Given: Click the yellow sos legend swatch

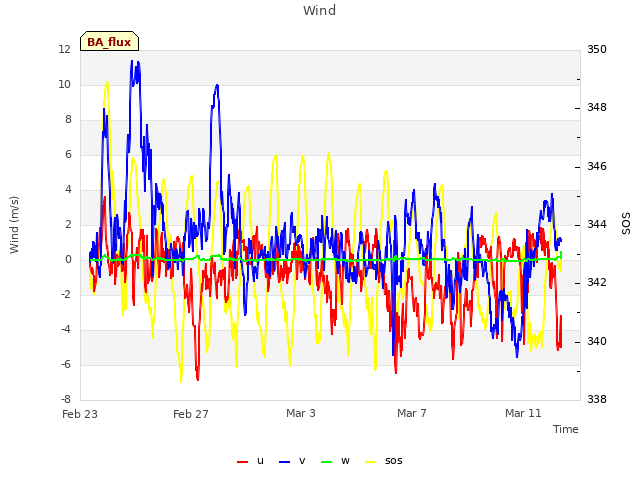Looking at the screenshot, I should click(x=370, y=462).
